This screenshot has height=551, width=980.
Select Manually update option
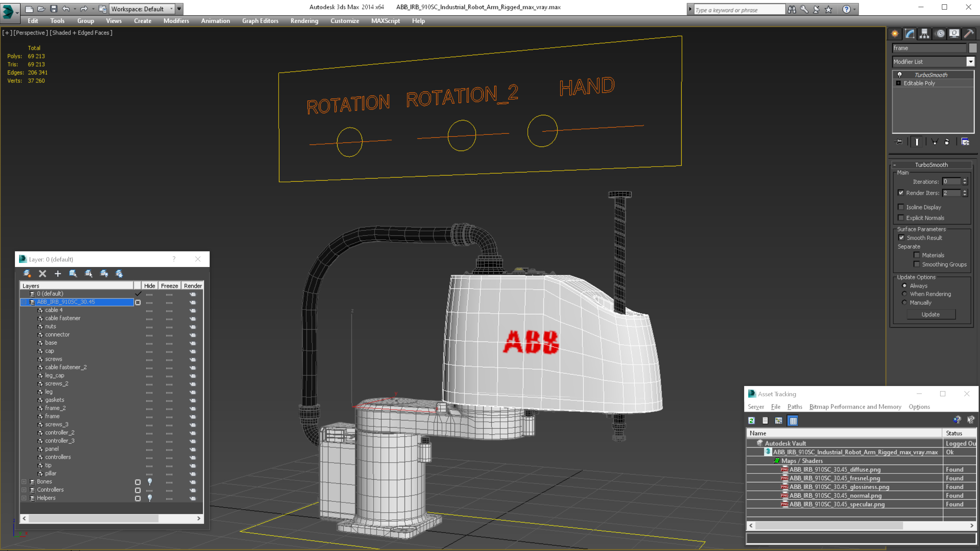(x=905, y=302)
